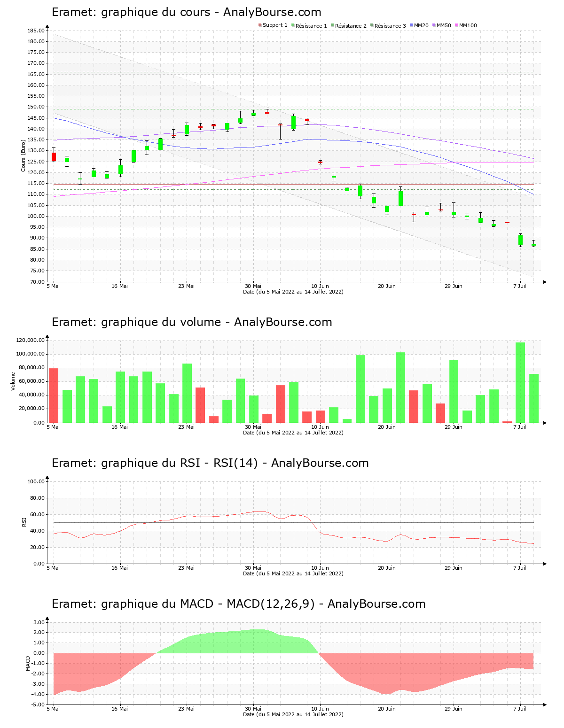Click the '150.00' price axis value
Screen dimensions: 564x728
tap(36, 107)
